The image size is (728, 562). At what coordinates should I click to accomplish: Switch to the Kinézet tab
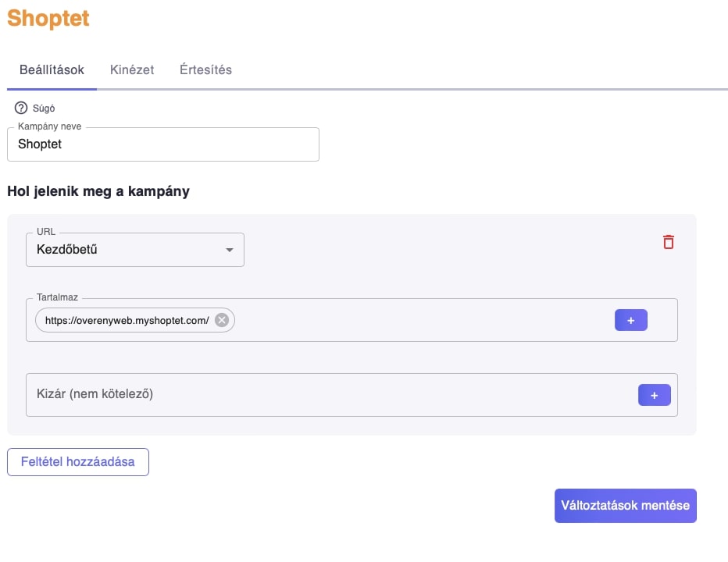click(132, 69)
